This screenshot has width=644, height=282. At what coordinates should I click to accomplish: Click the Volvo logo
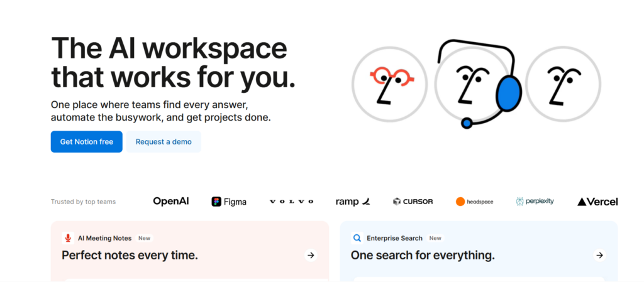click(291, 202)
